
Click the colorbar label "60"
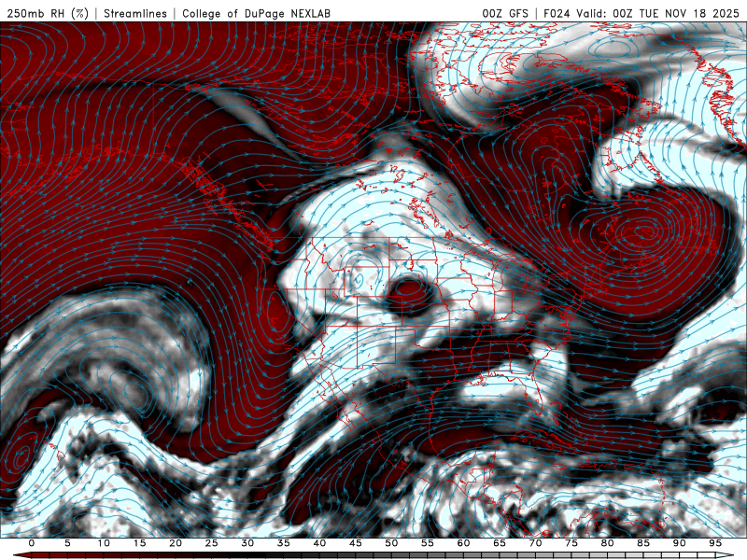(x=463, y=543)
